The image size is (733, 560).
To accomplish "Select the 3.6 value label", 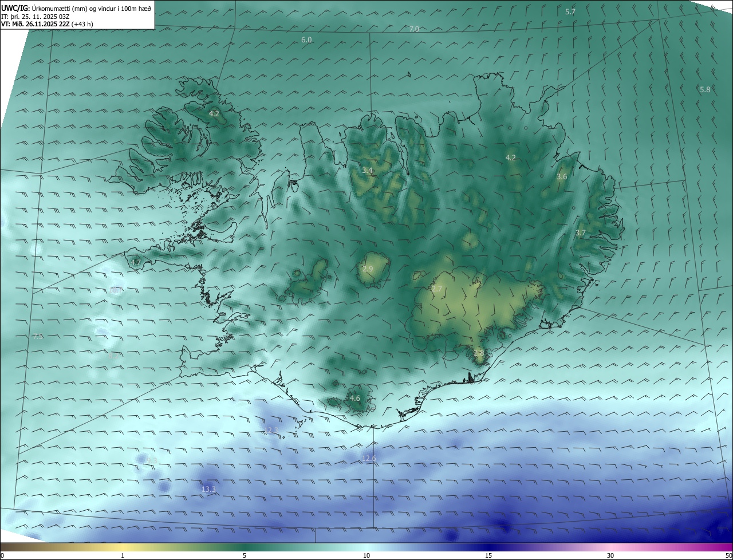I will click(562, 176).
